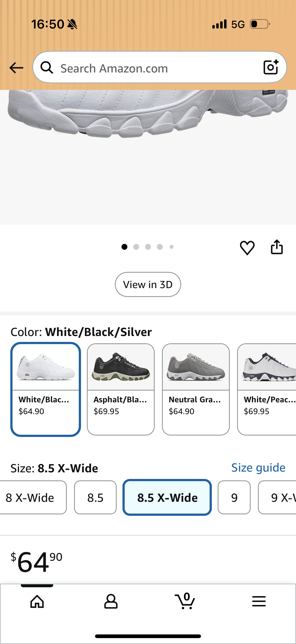Screen dimensions: 296x644
Task: Tap the search magnifier icon
Action: (47, 68)
